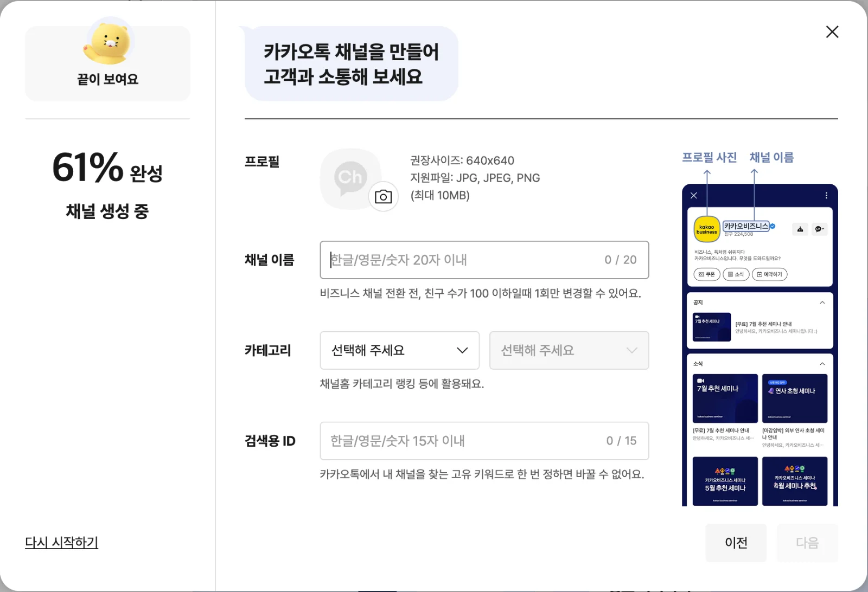Click the kakao business yellow profile logo
Viewport: 868px width, 592px height.
pyautogui.click(x=706, y=229)
